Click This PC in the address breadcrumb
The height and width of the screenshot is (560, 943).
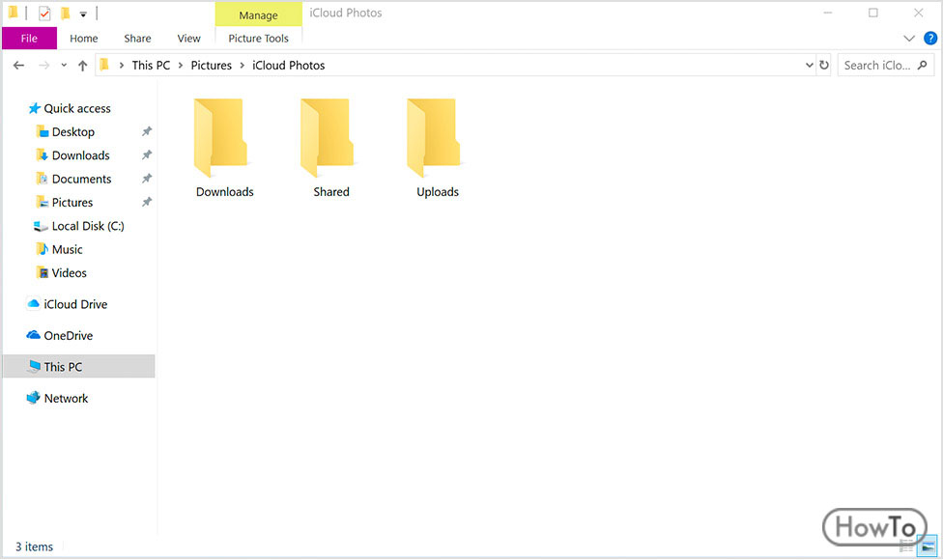(x=151, y=66)
